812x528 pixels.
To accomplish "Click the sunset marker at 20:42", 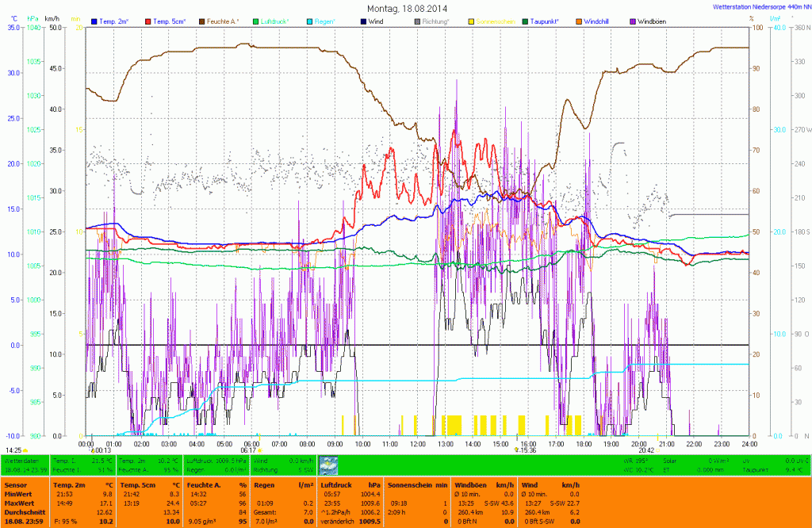I will pos(657,450).
